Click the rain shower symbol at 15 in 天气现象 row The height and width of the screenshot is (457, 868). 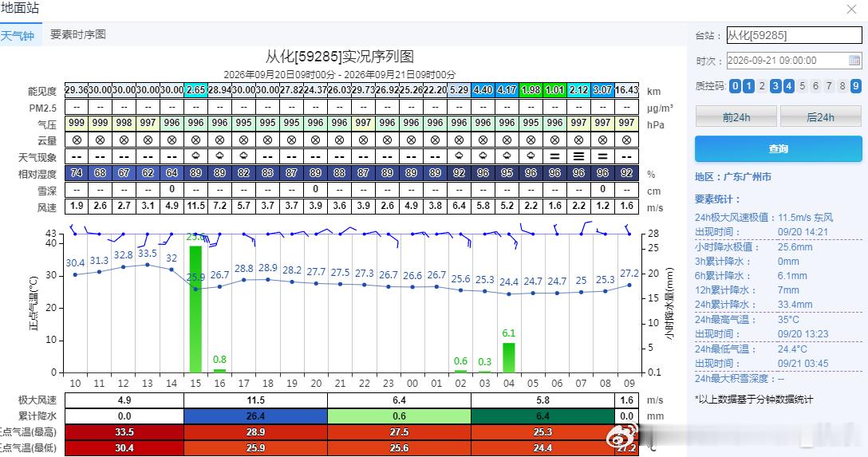[x=195, y=156]
